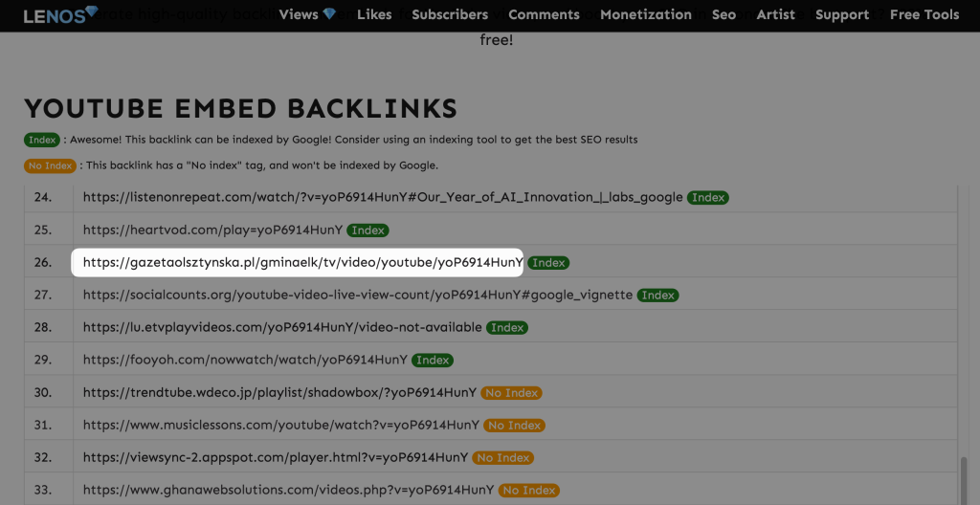This screenshot has height=505, width=980.
Task: Open the Free Tools menu
Action: [x=924, y=14]
